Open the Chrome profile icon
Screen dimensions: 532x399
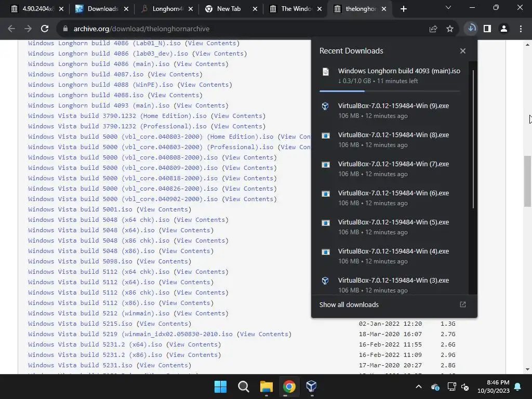pyautogui.click(x=504, y=29)
